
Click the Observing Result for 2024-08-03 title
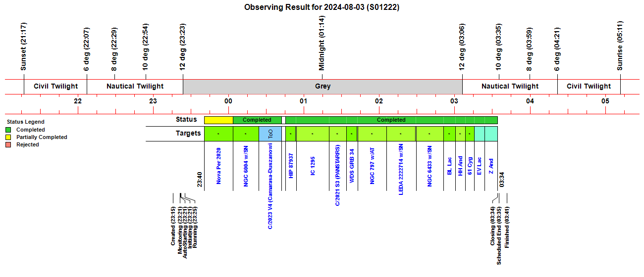(x=322, y=7)
